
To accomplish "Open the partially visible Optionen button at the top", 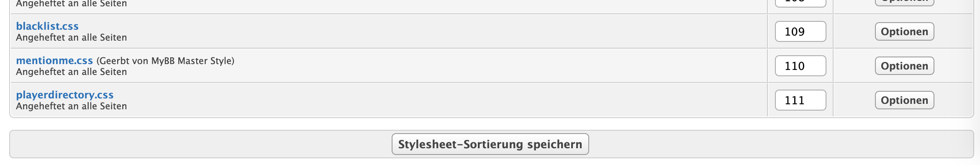I will [x=905, y=3].
